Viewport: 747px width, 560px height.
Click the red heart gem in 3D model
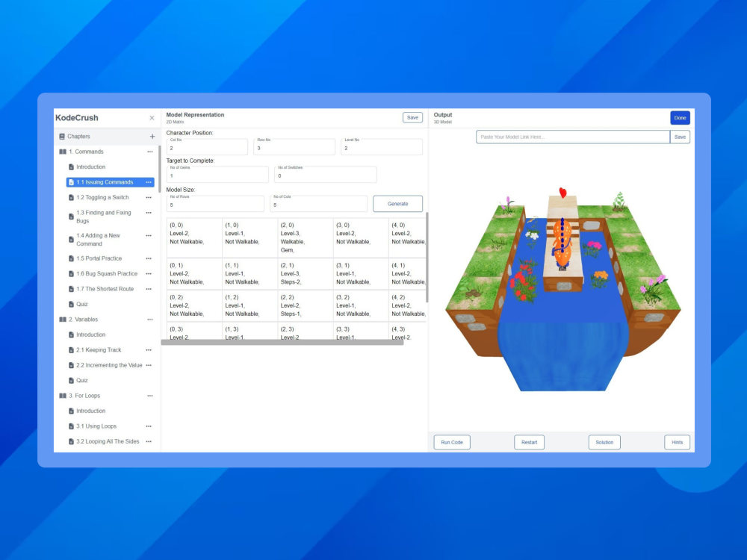click(563, 193)
